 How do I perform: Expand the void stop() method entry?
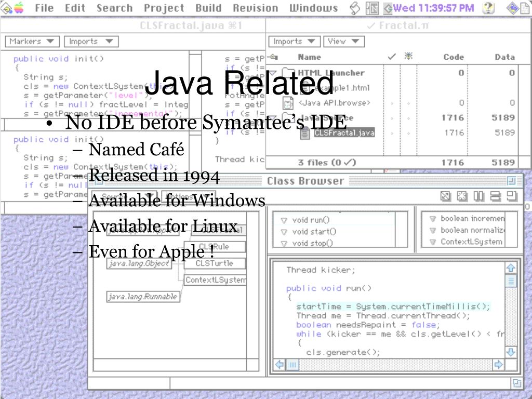[284, 243]
